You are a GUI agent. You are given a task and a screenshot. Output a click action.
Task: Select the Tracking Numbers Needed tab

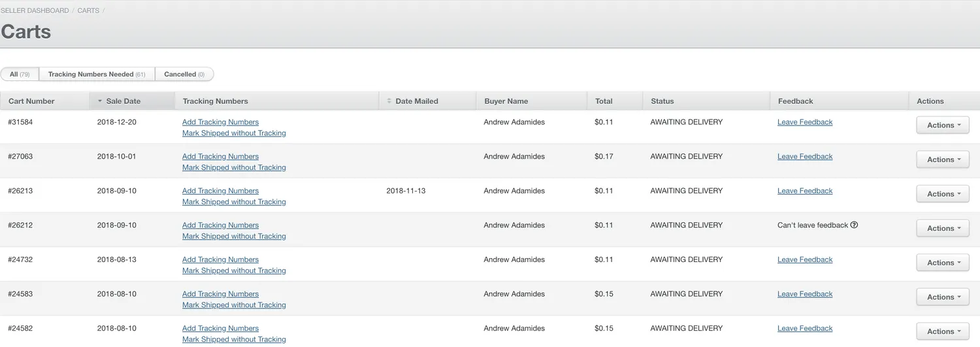click(97, 74)
